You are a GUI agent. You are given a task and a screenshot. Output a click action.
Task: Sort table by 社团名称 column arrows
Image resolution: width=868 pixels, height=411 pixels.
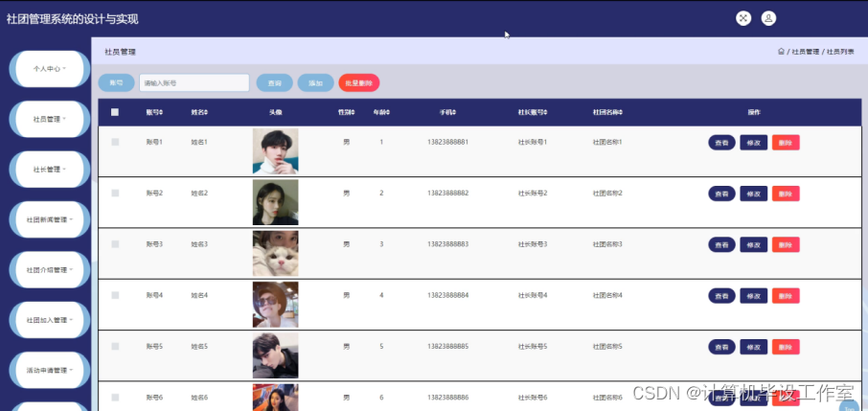(x=621, y=112)
